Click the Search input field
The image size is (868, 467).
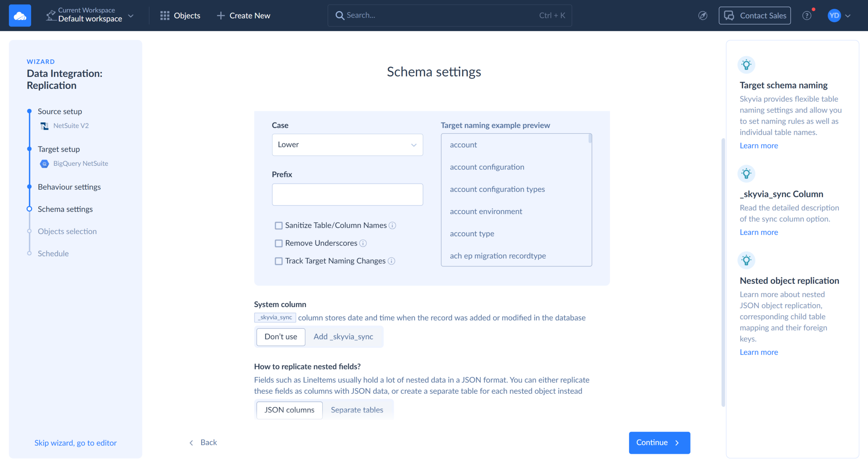pyautogui.click(x=450, y=16)
